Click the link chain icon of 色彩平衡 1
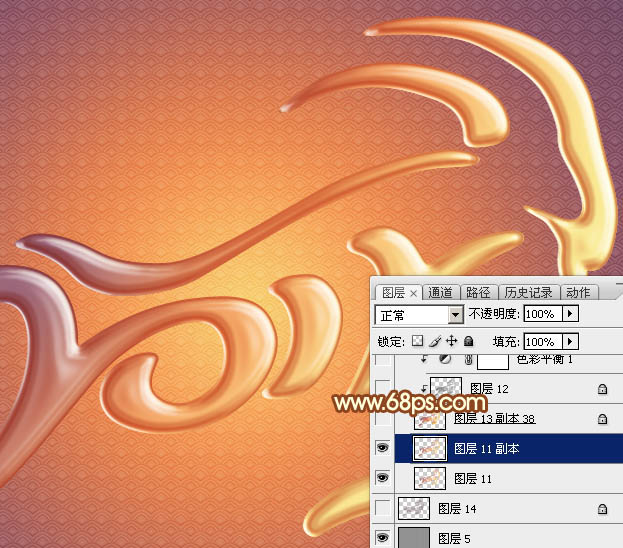623x548 pixels. coord(468,360)
